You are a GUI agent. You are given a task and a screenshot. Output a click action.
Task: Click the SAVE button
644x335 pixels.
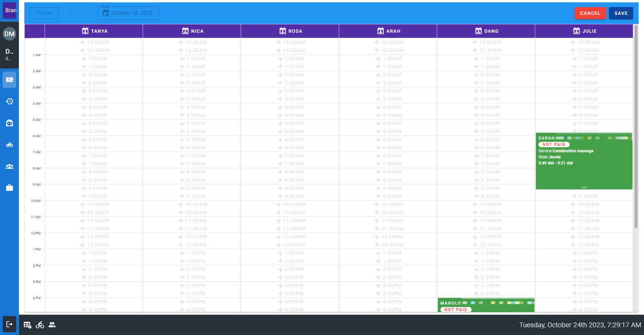click(x=621, y=13)
